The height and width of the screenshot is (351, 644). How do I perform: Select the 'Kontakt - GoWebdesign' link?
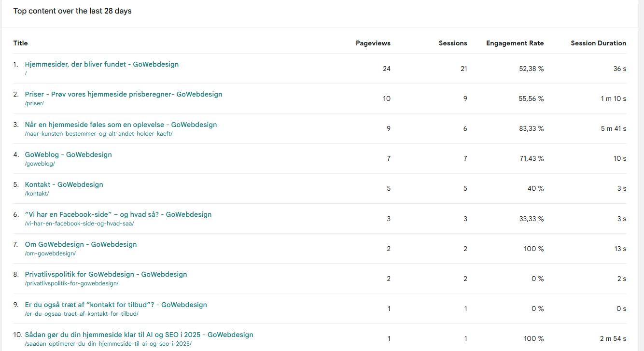(64, 184)
